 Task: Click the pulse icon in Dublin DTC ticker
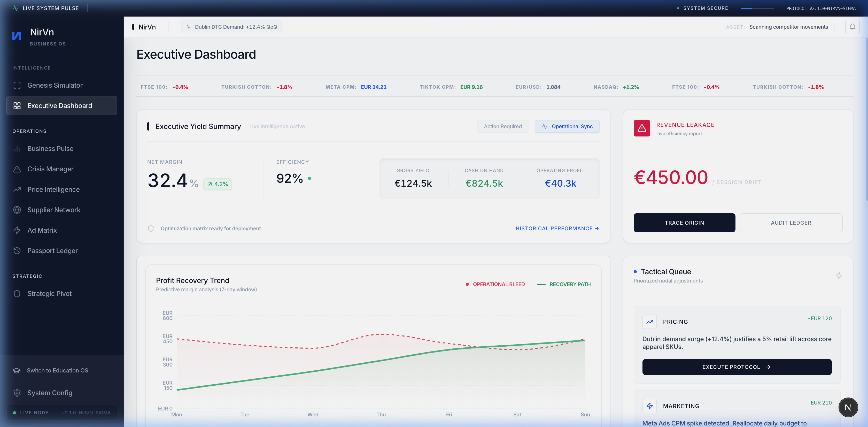[188, 27]
